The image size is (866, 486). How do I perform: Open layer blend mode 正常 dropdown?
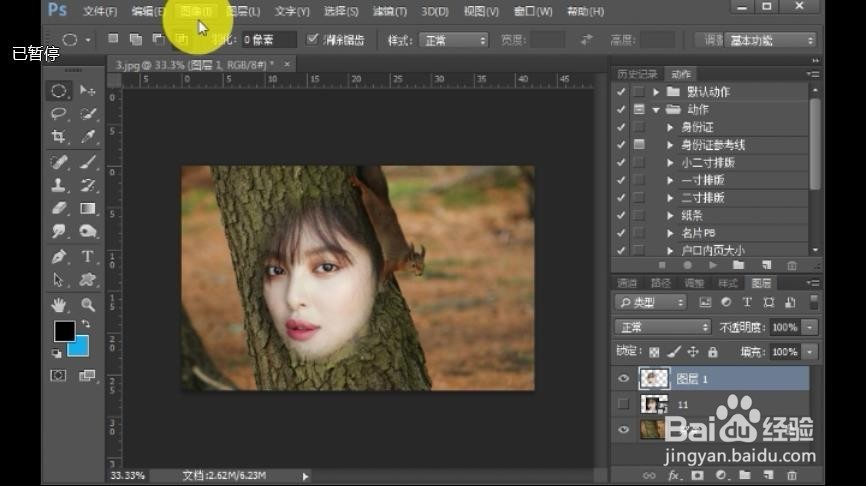(663, 327)
